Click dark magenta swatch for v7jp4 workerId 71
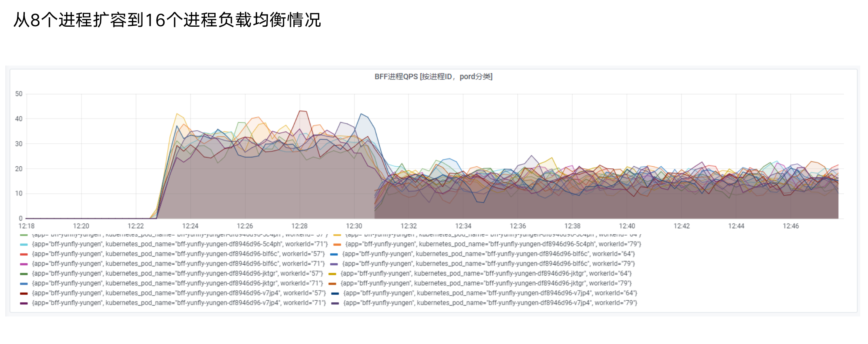Screen dimensions: 868x344 [x=24, y=303]
